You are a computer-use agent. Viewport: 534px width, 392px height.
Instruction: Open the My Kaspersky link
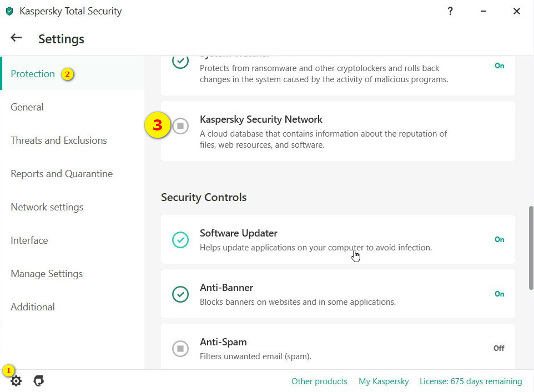[384, 381]
